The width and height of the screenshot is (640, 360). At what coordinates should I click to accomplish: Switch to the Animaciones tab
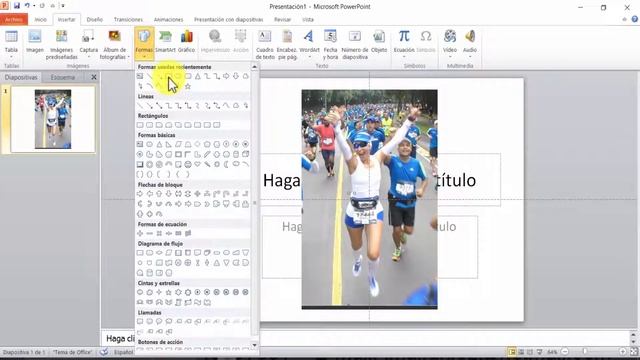point(168,19)
